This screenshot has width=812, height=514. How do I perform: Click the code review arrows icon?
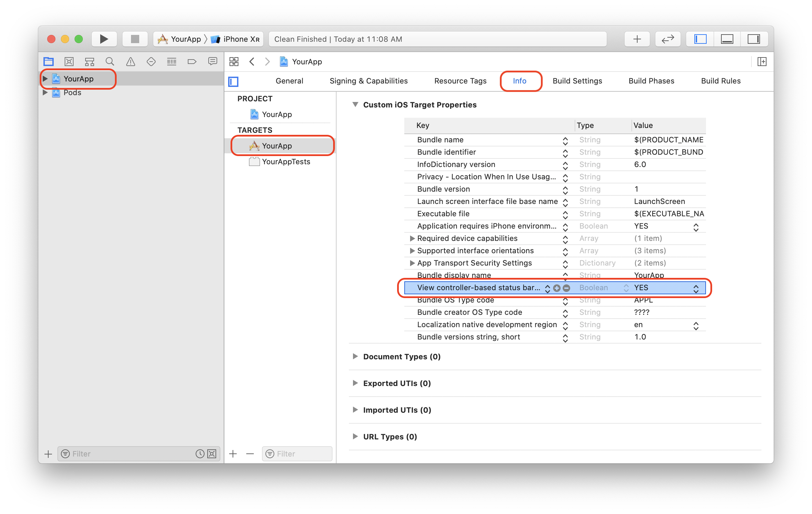668,39
